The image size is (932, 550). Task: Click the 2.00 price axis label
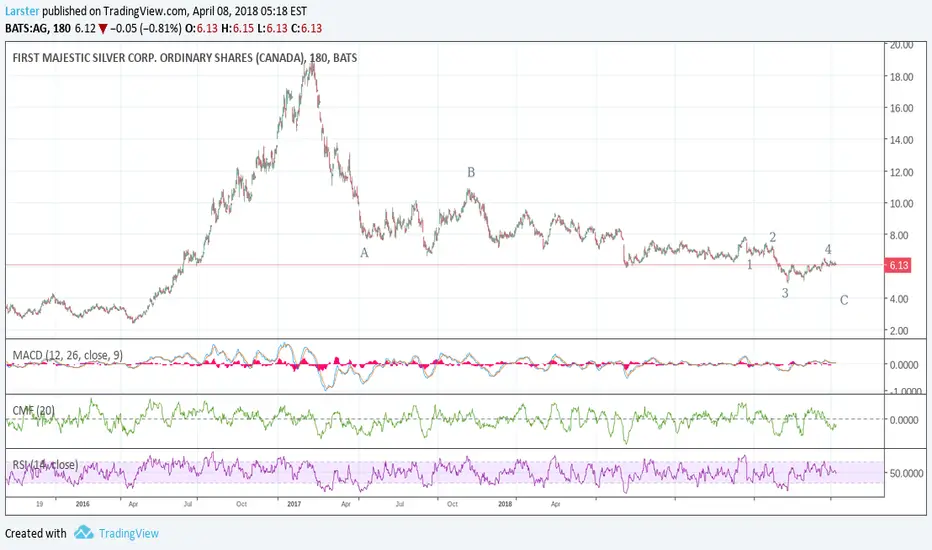click(x=899, y=331)
